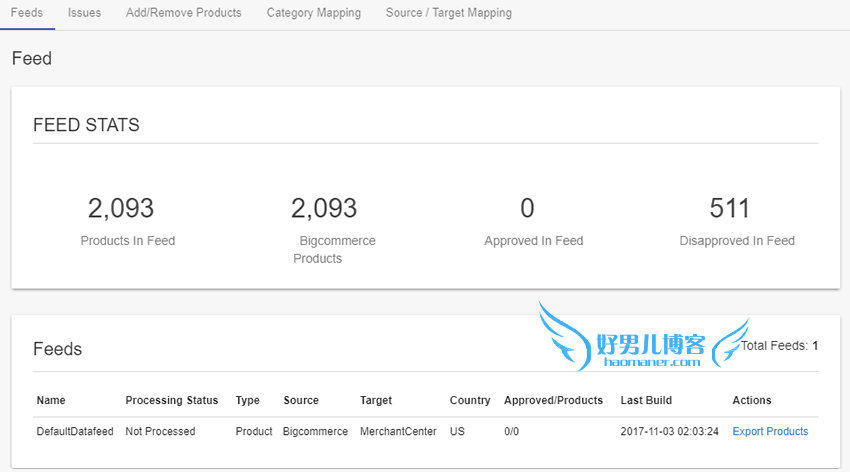The width and height of the screenshot is (850, 472).
Task: Click the 2017-11-03 02:03:24 last build value
Action: pyautogui.click(x=669, y=431)
